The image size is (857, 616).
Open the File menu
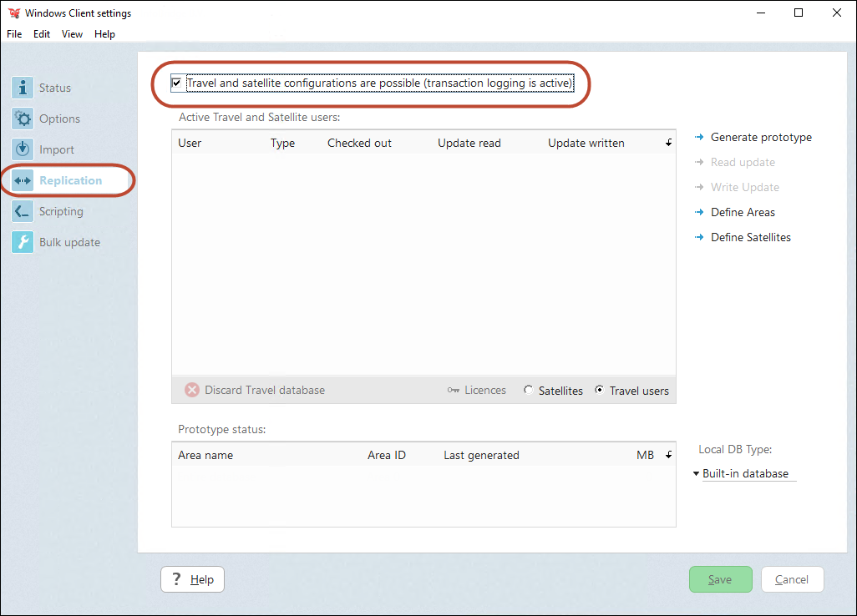(13, 33)
